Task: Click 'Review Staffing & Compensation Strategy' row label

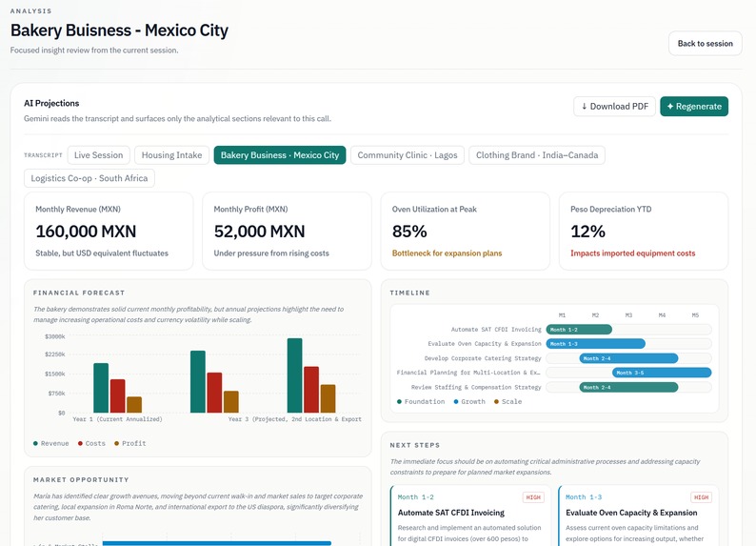Action: click(476, 387)
